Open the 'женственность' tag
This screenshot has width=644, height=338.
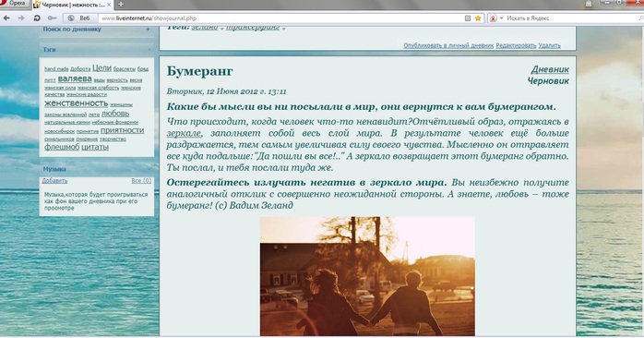coord(76,103)
